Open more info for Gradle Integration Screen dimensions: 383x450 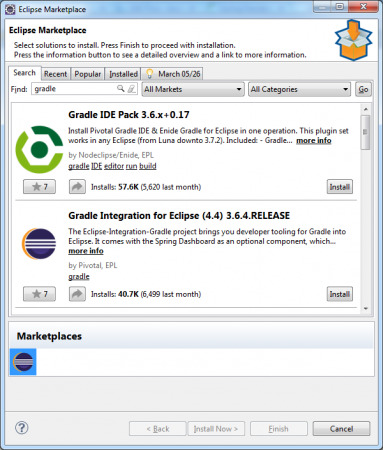pos(86,251)
